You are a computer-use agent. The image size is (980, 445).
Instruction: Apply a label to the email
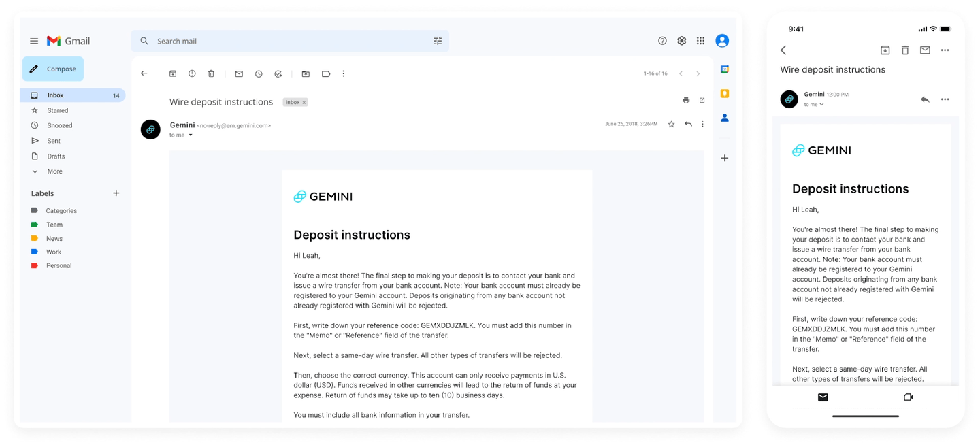pos(326,73)
